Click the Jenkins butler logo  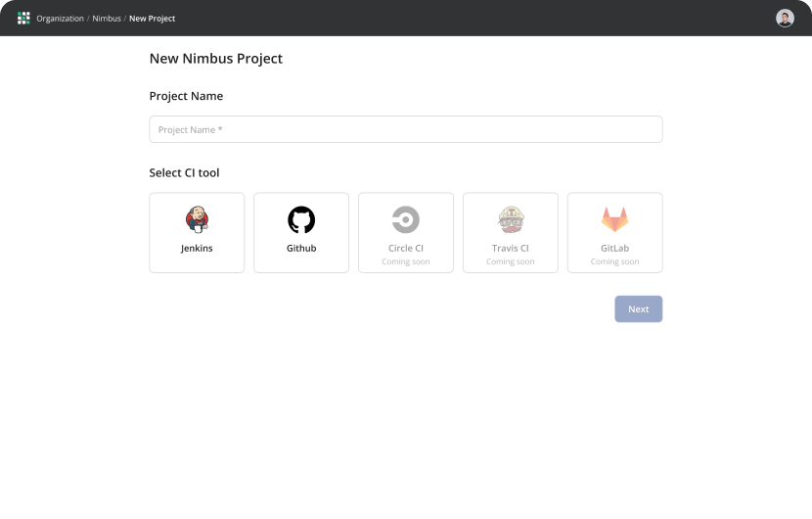point(197,219)
